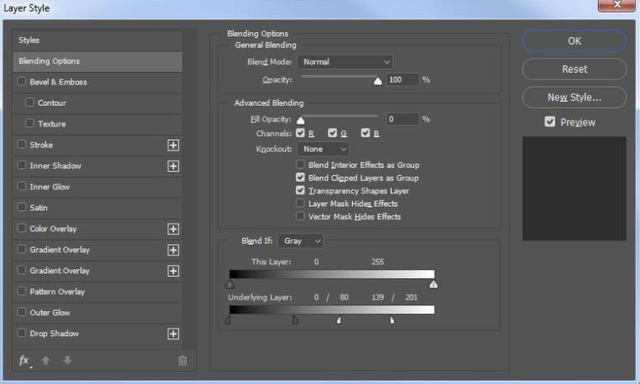The image size is (640, 384).
Task: Open the fx effects menu icon
Action: (24, 361)
